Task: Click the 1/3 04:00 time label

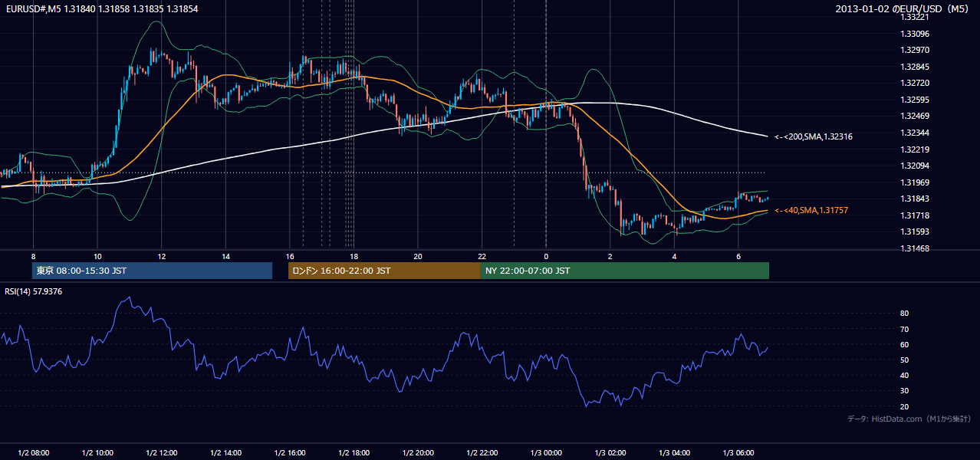Action: click(x=674, y=452)
